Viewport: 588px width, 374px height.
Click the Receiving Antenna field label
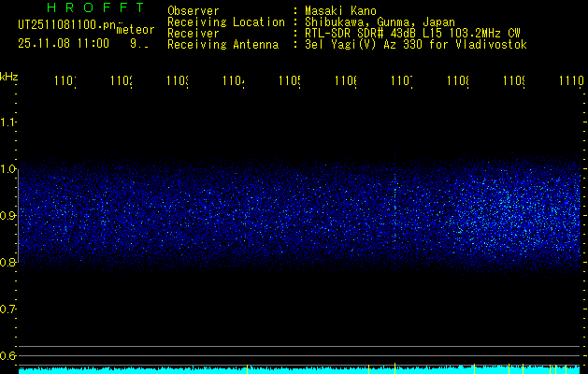[x=222, y=45]
